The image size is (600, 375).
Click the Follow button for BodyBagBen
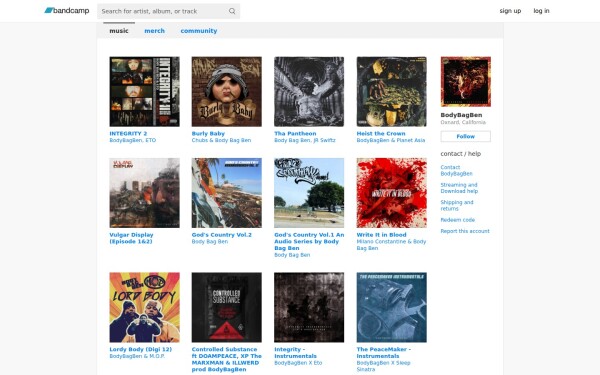pyautogui.click(x=465, y=136)
